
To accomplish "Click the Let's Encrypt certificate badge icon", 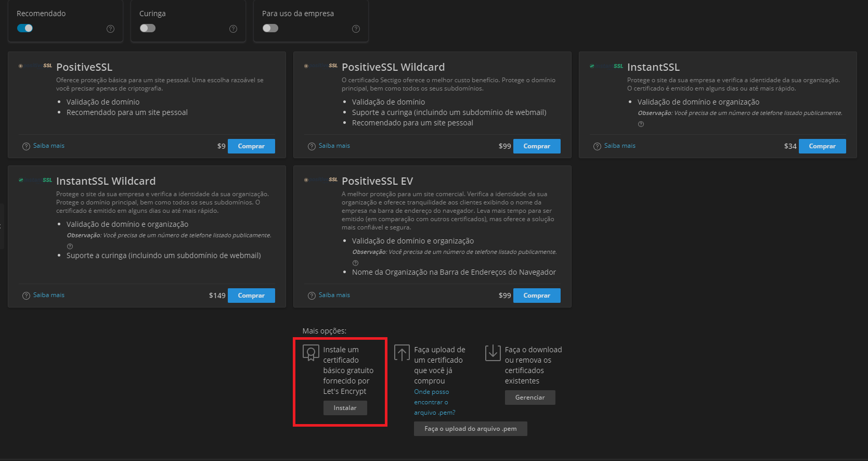I will pyautogui.click(x=311, y=353).
